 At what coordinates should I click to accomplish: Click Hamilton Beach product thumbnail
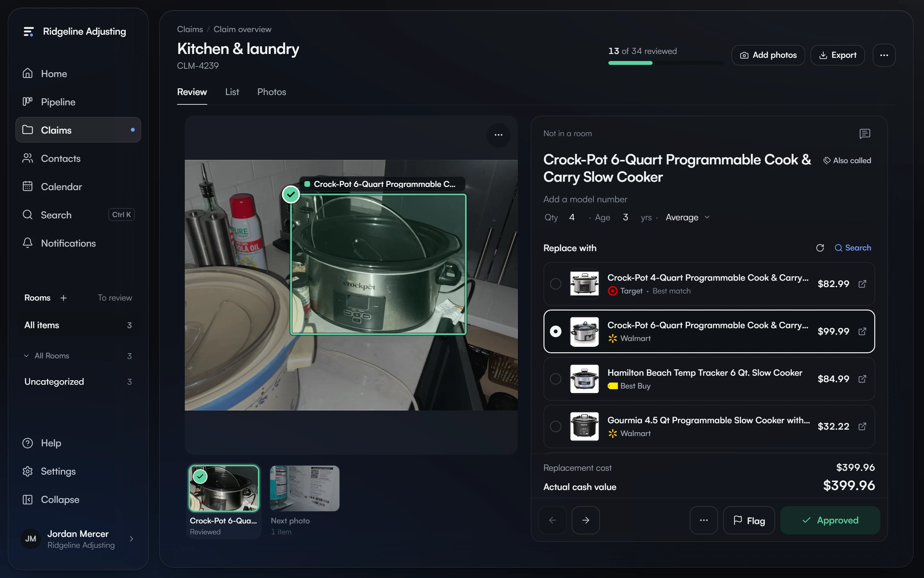point(584,379)
